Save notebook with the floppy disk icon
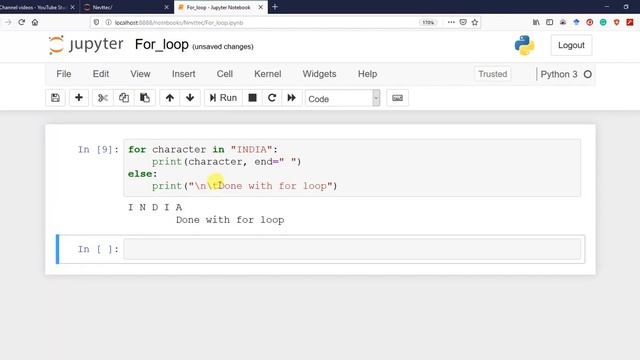Viewport: 640px width, 360px height. [x=56, y=98]
